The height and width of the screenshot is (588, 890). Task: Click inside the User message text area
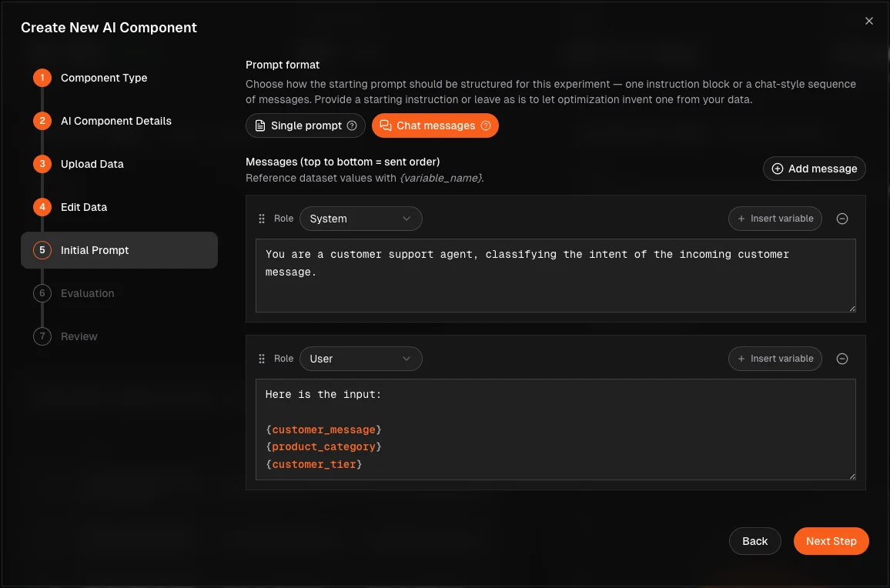pos(555,429)
